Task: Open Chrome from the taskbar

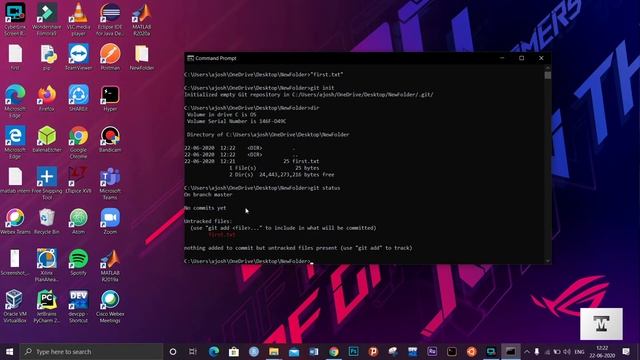Action: (333, 351)
